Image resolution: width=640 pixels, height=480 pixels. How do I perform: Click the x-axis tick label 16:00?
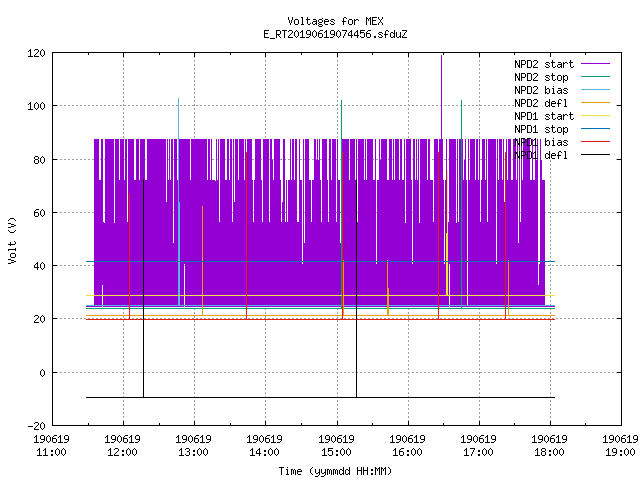tap(407, 452)
